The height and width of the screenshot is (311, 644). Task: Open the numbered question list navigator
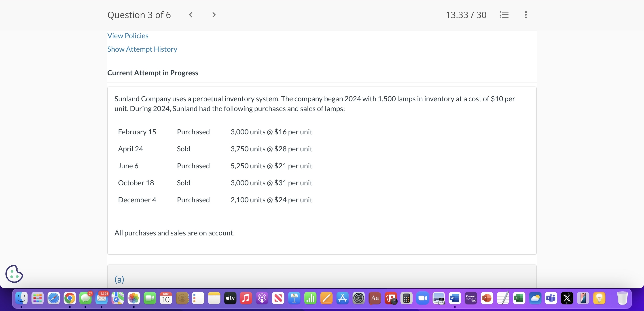tap(504, 15)
